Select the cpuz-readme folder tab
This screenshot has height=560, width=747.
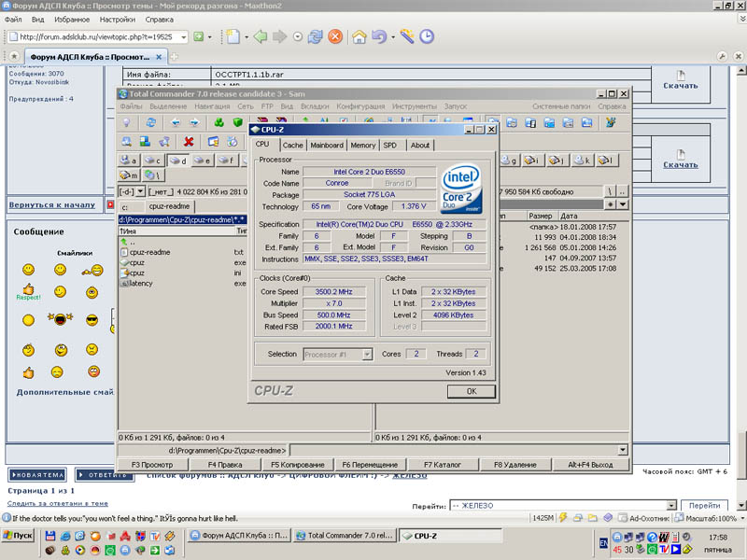point(169,206)
